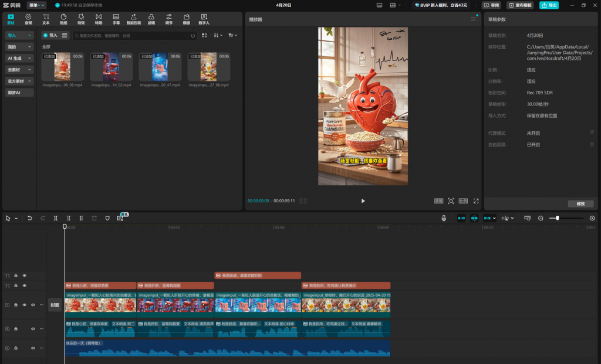The width and height of the screenshot is (601, 364).
Task: Open the player aspect ratio button
Action: 464,201
